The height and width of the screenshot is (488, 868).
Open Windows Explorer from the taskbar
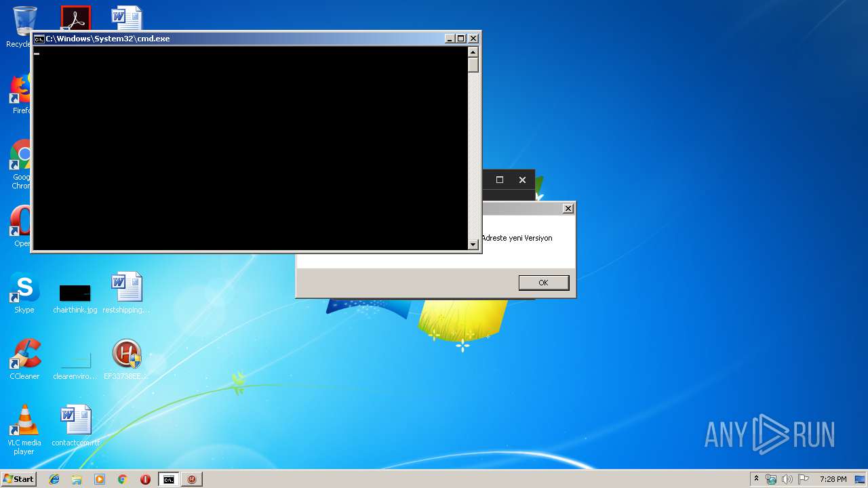[x=77, y=479]
